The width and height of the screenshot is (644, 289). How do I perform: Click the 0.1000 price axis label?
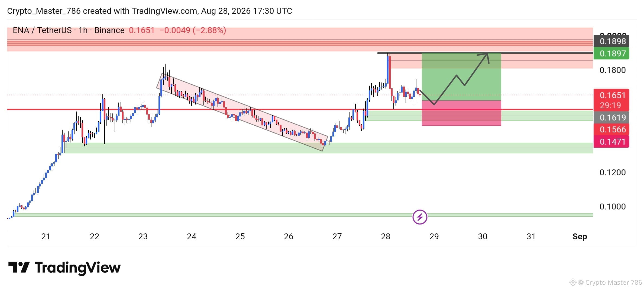click(613, 207)
